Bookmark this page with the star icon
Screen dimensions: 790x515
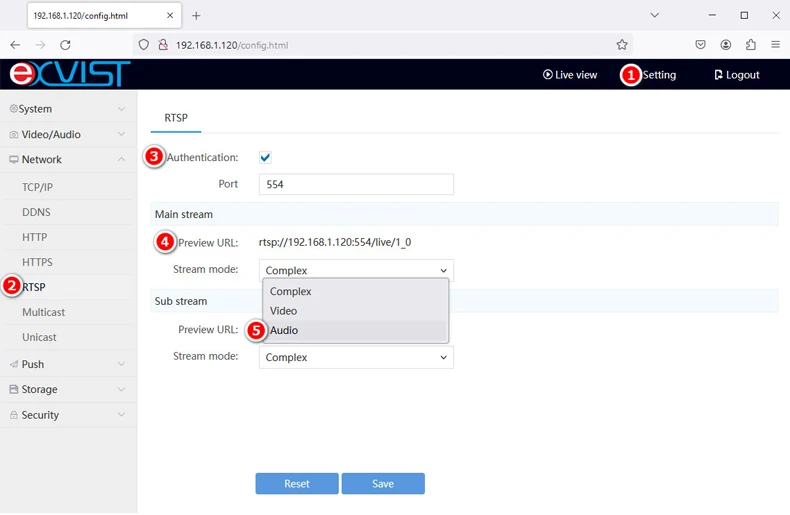pyautogui.click(x=622, y=45)
